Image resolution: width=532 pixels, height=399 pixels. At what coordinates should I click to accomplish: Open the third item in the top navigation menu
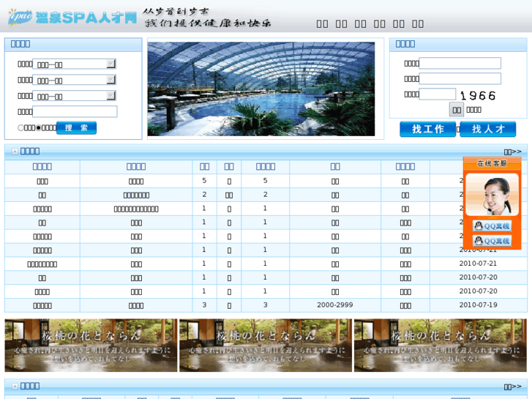click(x=360, y=23)
